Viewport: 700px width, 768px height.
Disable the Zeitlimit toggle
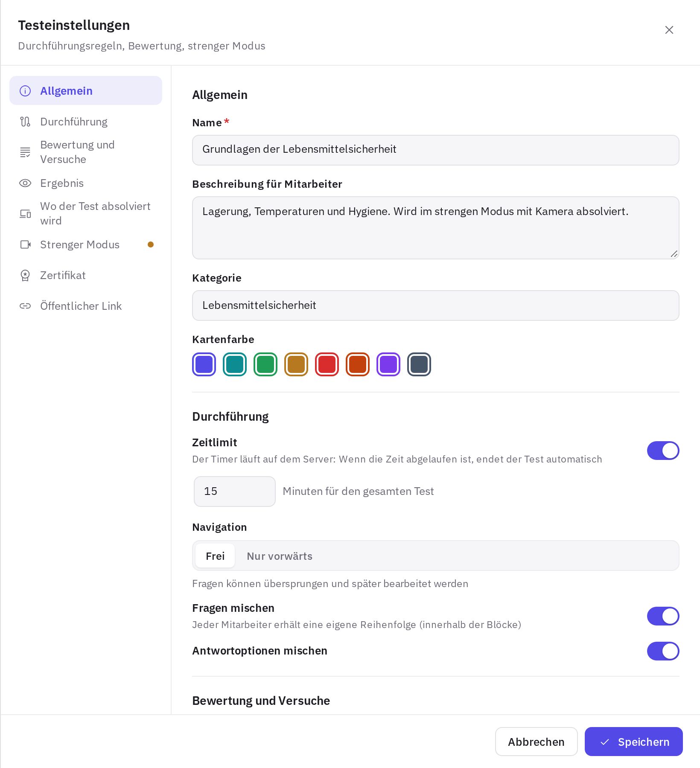coord(663,451)
